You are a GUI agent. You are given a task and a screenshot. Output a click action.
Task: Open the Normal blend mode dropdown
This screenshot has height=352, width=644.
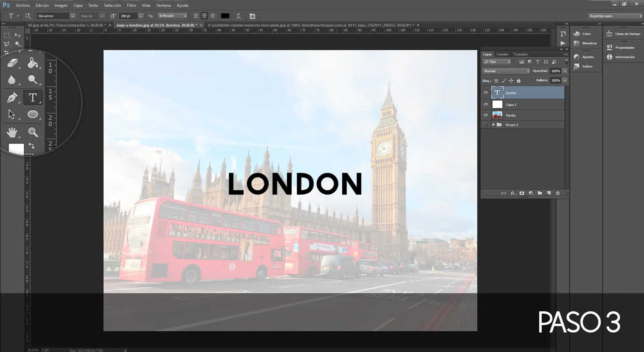click(506, 71)
